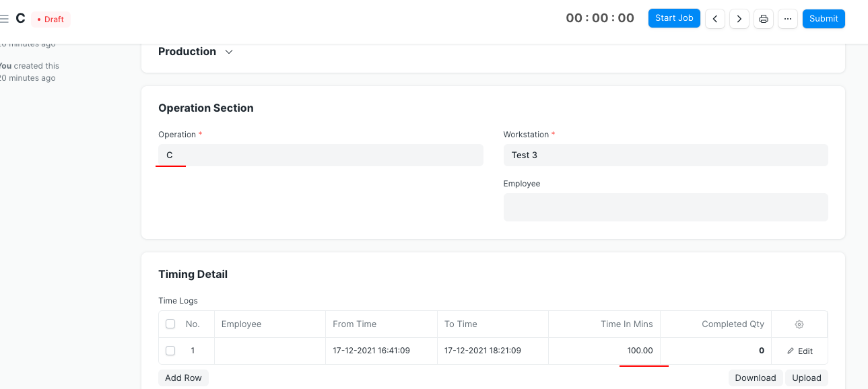Image resolution: width=868 pixels, height=389 pixels.
Task: Click the Operation field containing C
Action: pos(320,155)
